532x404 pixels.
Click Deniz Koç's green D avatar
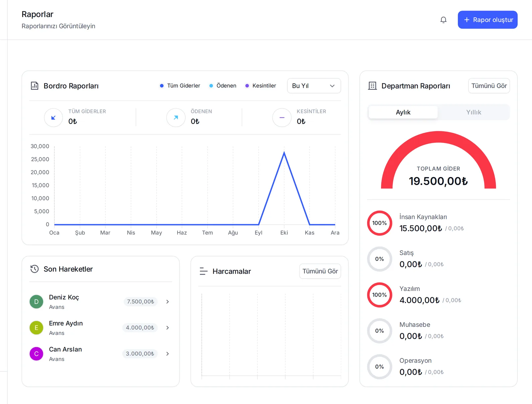[37, 302]
